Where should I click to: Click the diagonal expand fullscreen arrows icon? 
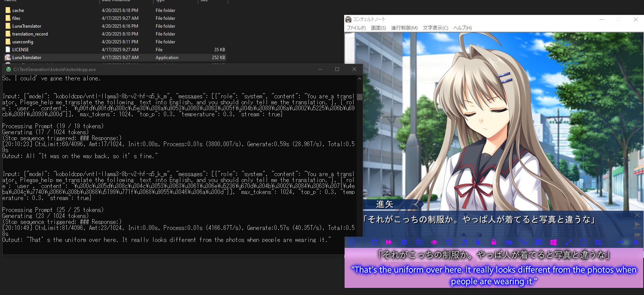coord(568,242)
